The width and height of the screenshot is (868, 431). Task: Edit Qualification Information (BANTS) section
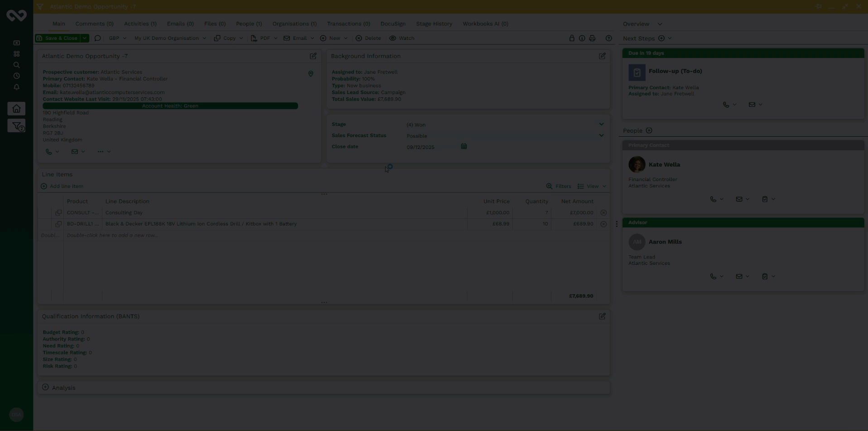point(602,316)
